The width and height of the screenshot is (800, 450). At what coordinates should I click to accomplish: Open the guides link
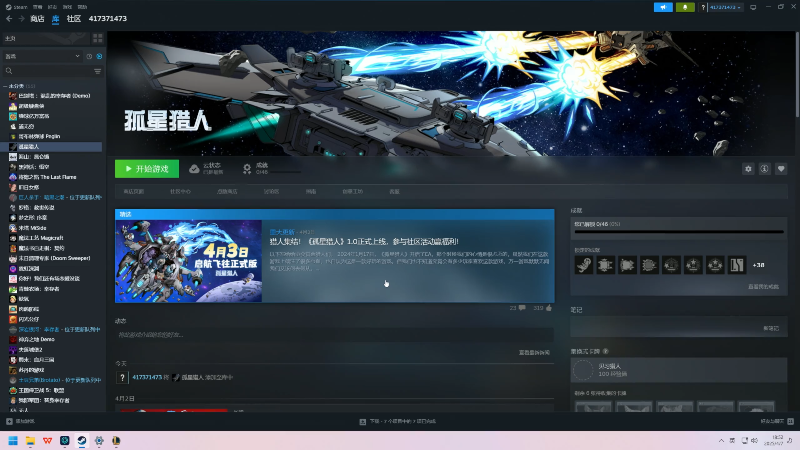[x=311, y=191]
